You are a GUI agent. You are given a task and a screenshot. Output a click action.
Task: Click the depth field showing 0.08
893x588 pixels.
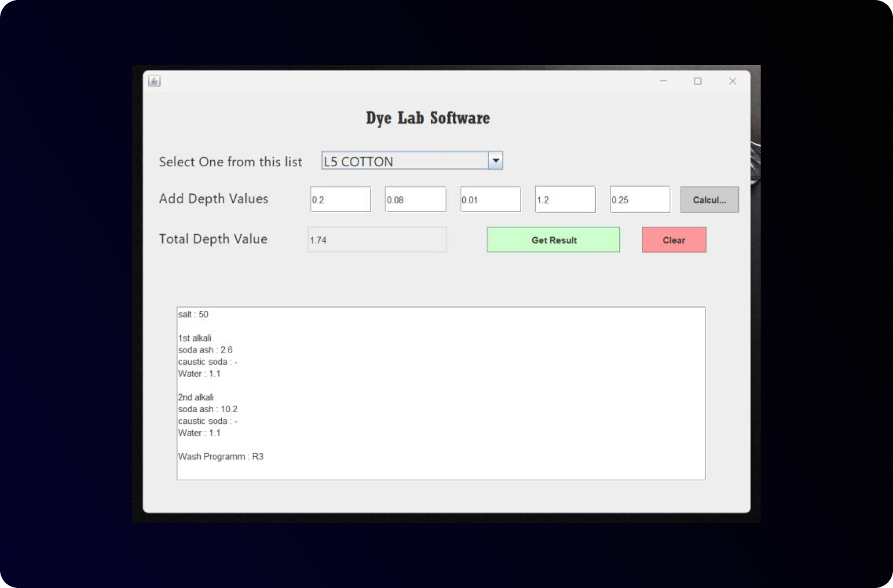pyautogui.click(x=415, y=199)
